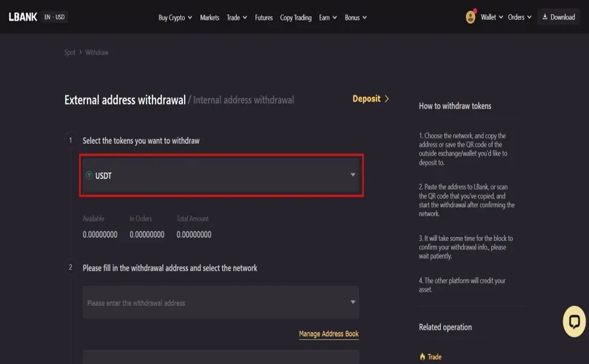Click the Spot breadcrumb link
Screen dimensions: 589x364
coord(70,53)
